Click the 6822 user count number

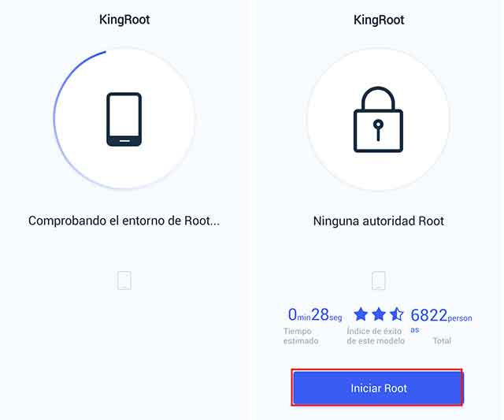[x=428, y=315]
